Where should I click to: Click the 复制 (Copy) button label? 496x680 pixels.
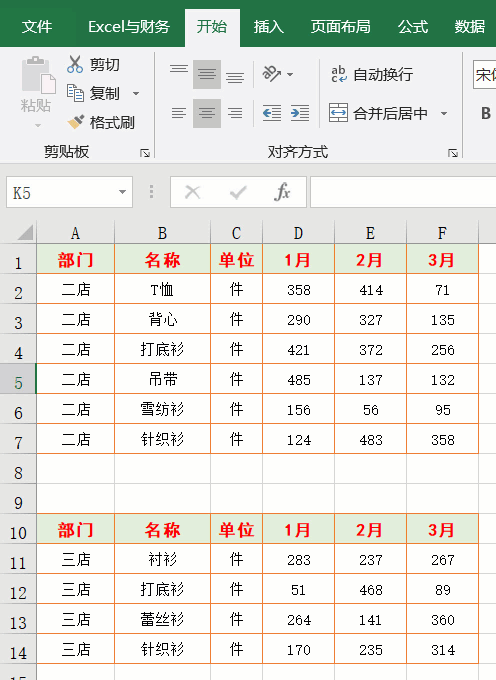coord(104,94)
